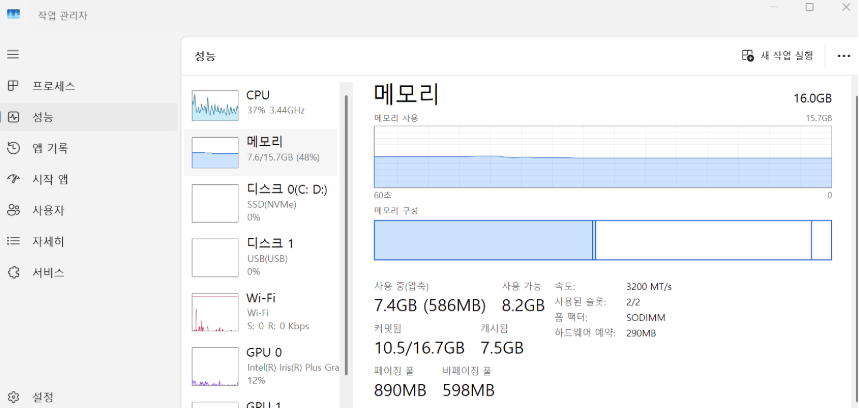This screenshot has width=859, height=408.
Task: Click the S: 0 R: 0 Kbps text
Action: coord(278,326)
